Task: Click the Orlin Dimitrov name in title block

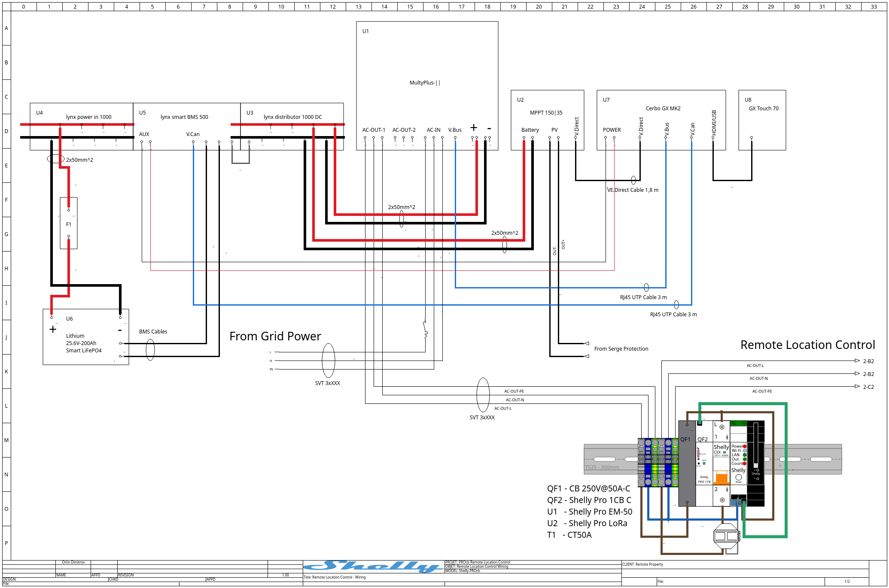Action: tap(73, 562)
